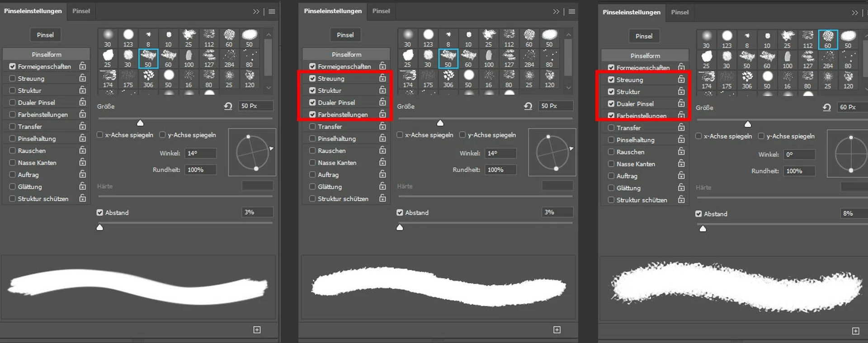The image size is (868, 343).
Task: Select brush tip 284 in right panel
Action: [828, 60]
